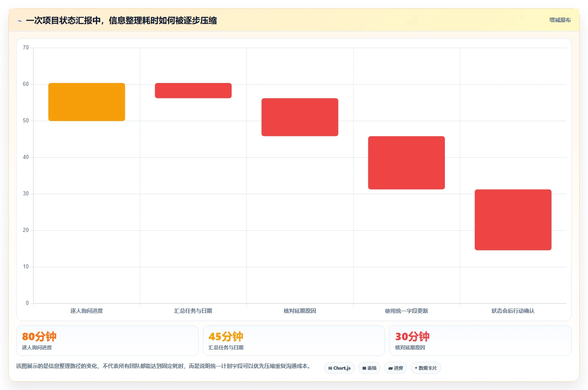Click x-axis label 使用统一字段更新
The image size is (588, 390).
pyautogui.click(x=407, y=311)
